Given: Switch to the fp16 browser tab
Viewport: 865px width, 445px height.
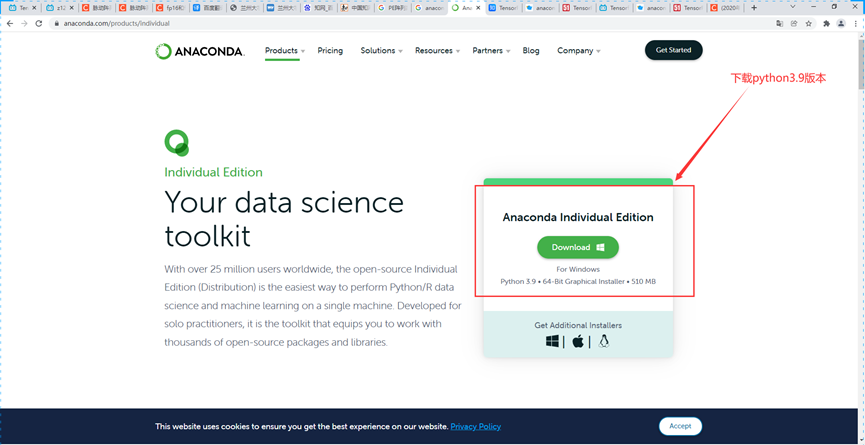Looking at the screenshot, I should pyautogui.click(x=170, y=8).
